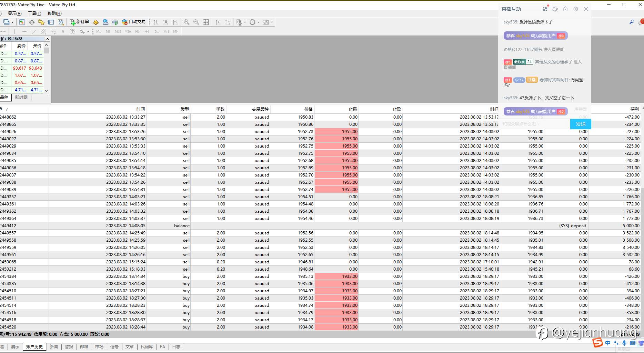
Task: Click the 5 000.00 balance deposit value
Action: click(x=631, y=226)
